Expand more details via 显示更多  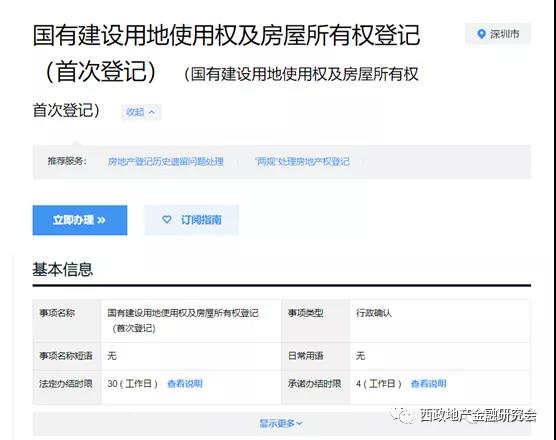(x=281, y=423)
